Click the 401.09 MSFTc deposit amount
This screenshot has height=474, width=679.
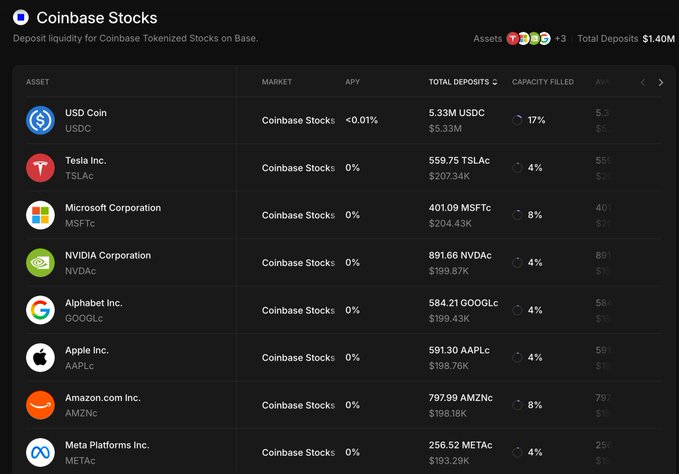coord(460,208)
